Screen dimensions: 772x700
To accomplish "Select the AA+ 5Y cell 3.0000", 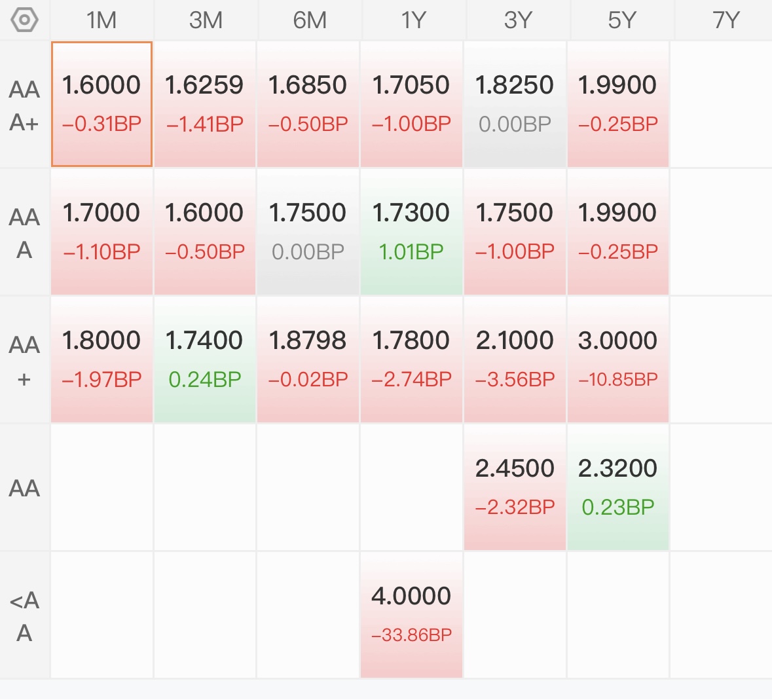I will (618, 360).
